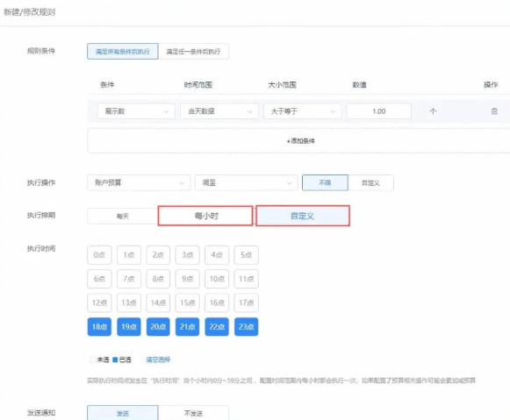
Task: Toggle the 1点 hour slot
Action: pyautogui.click(x=129, y=255)
